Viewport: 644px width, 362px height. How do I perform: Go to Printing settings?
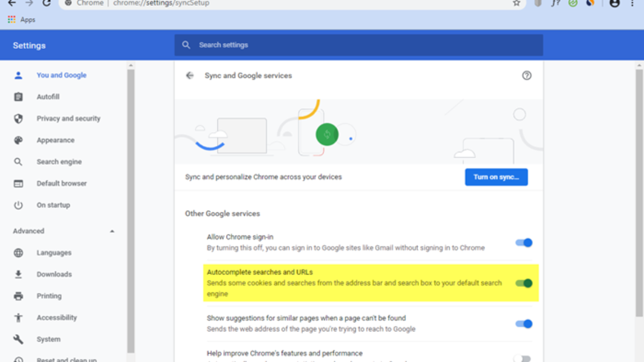point(49,296)
